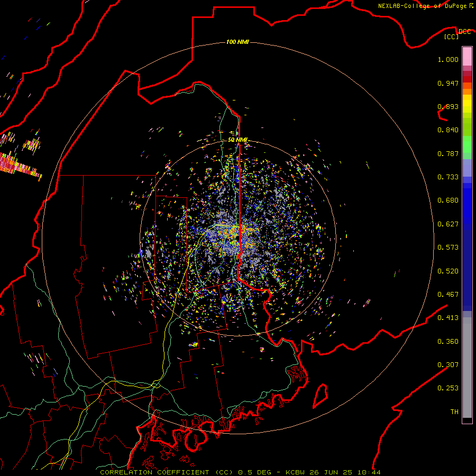Image resolution: width=476 pixels, height=476 pixels.
Task: Click the gray segment of the color bar
Action: (x=467, y=368)
